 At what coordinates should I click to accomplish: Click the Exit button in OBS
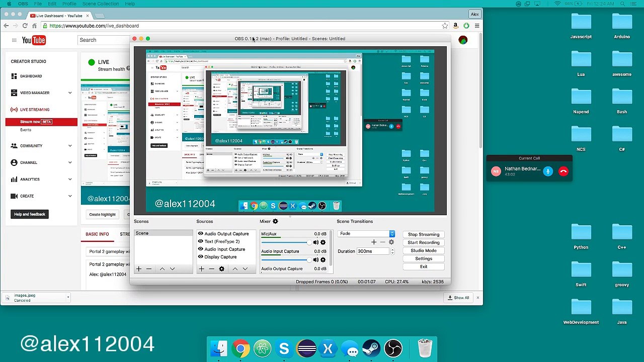424,266
